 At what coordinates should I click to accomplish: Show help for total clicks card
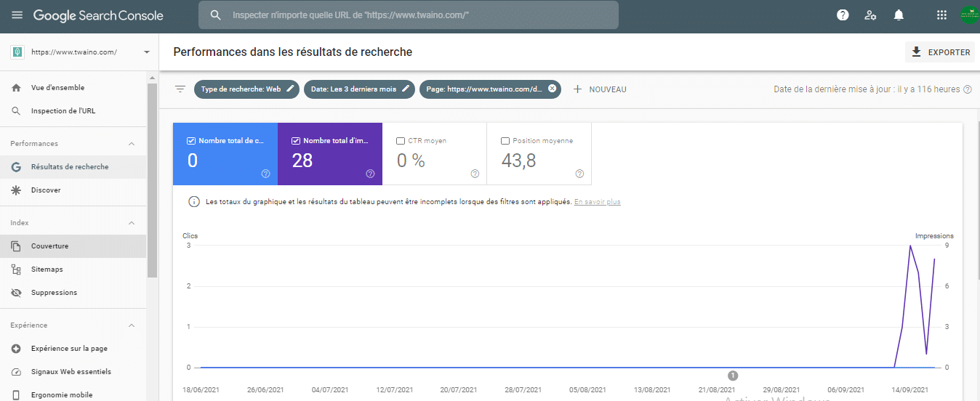click(x=265, y=174)
